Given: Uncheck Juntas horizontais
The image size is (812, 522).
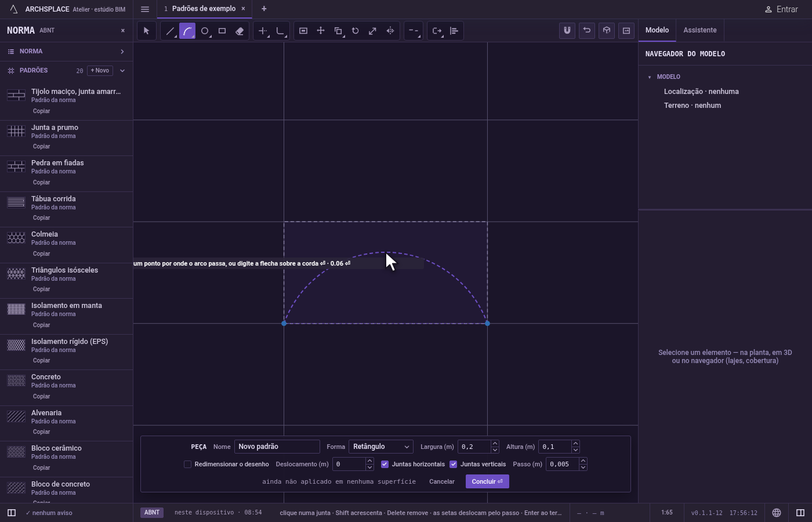Looking at the screenshot, I should (x=385, y=464).
